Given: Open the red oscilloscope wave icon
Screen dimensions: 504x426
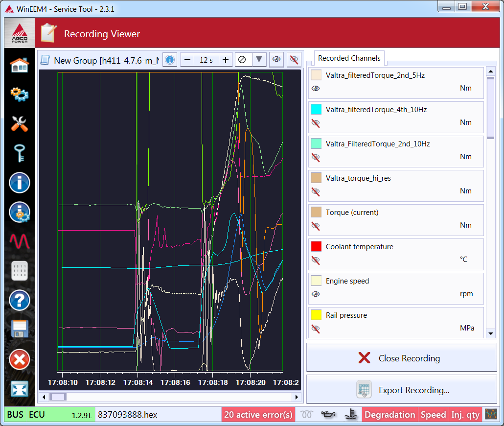Looking at the screenshot, I should point(20,241).
